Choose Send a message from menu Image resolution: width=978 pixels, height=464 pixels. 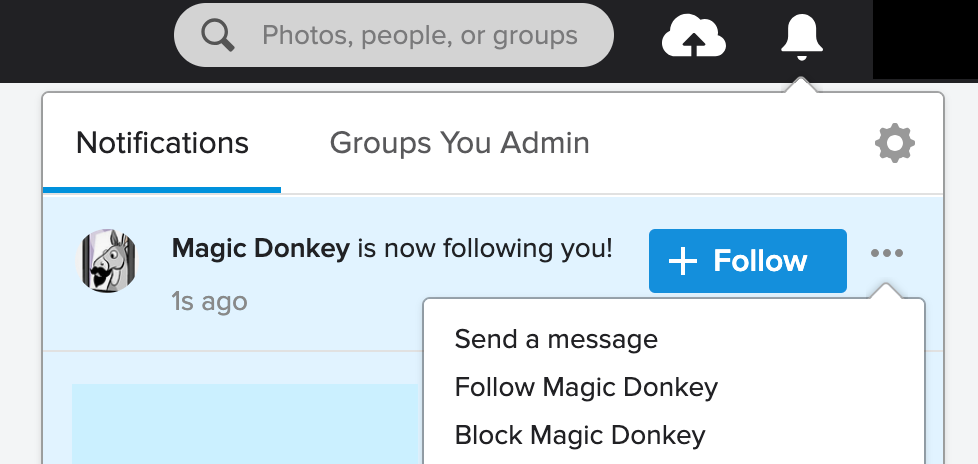(x=556, y=339)
